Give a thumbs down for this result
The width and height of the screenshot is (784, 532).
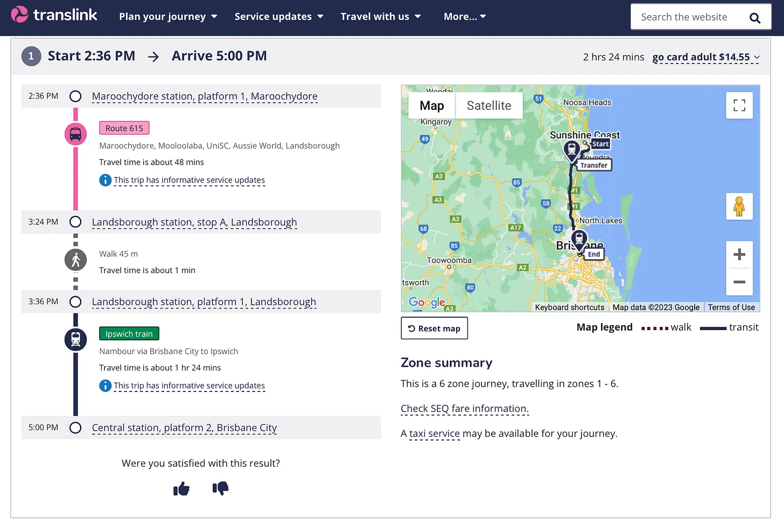(x=220, y=488)
